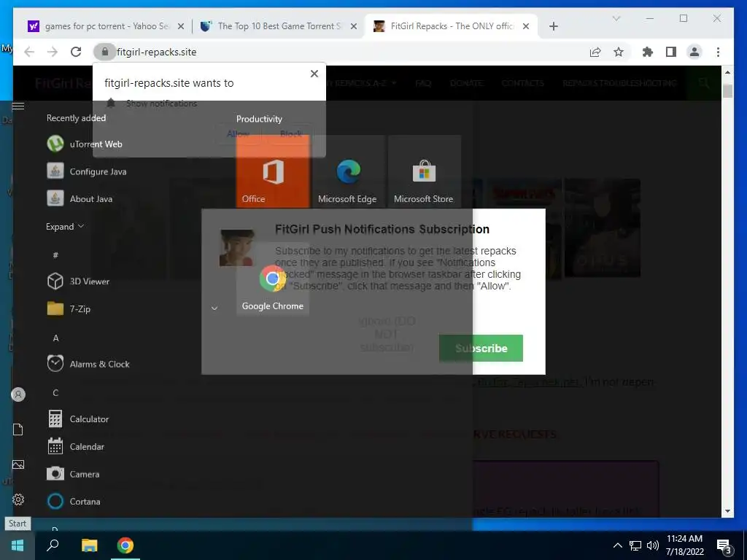Open the volume tray icon
Screen dimensions: 747x560
pyautogui.click(x=653, y=545)
